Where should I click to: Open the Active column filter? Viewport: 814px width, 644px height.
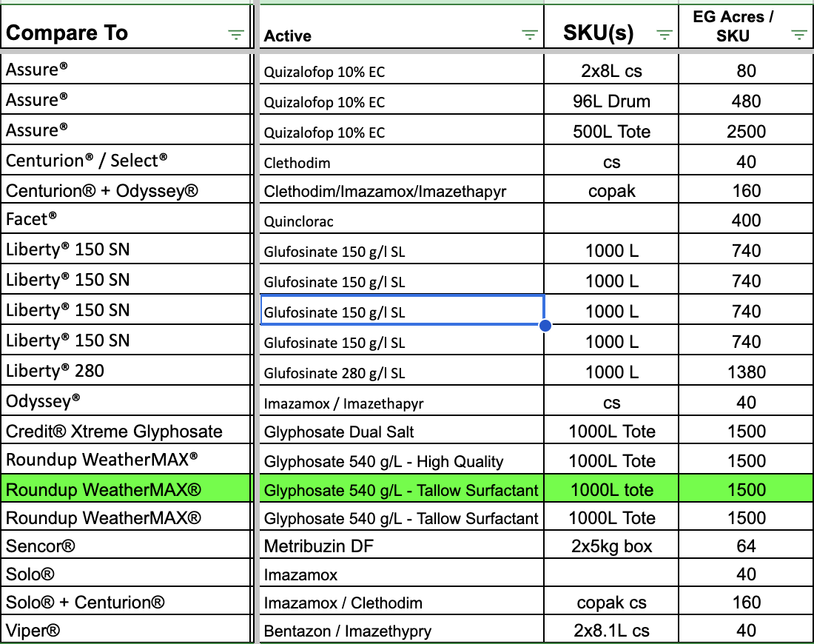[529, 35]
